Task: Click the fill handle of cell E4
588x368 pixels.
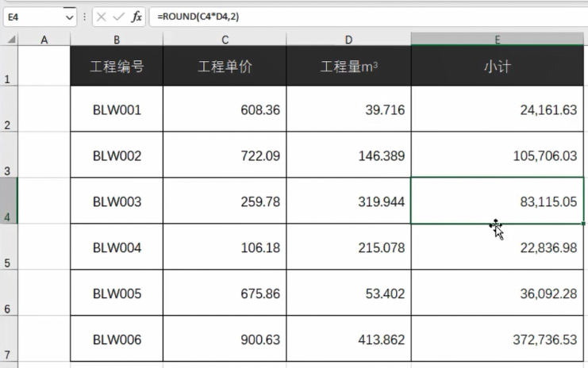Action: 583,224
